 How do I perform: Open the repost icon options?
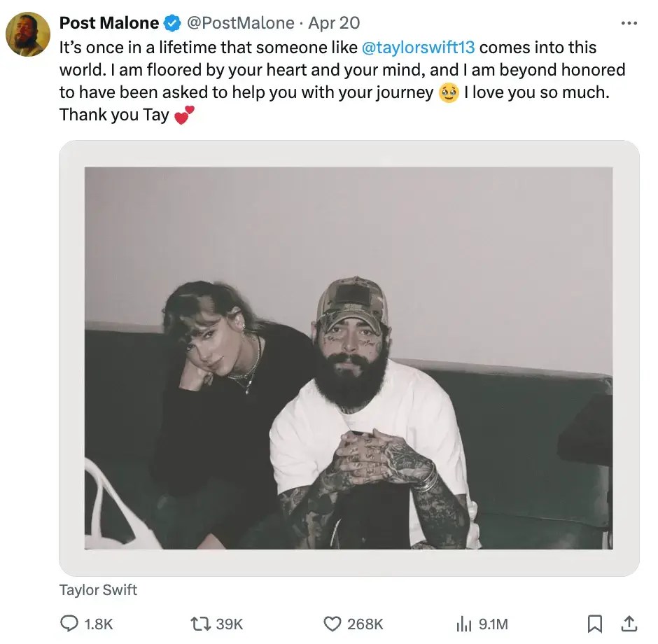point(201,622)
